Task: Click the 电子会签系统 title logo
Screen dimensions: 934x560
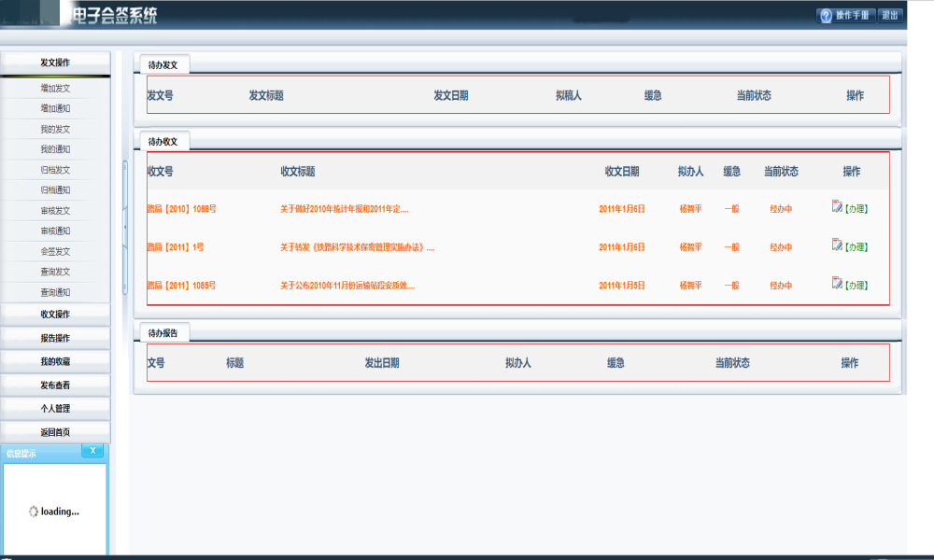Action: (x=114, y=16)
